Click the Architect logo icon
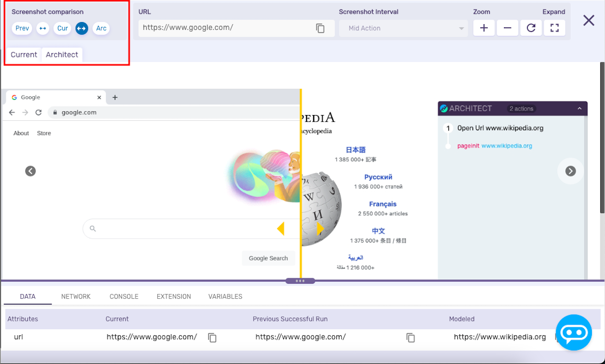This screenshot has width=605, height=364. 444,109
